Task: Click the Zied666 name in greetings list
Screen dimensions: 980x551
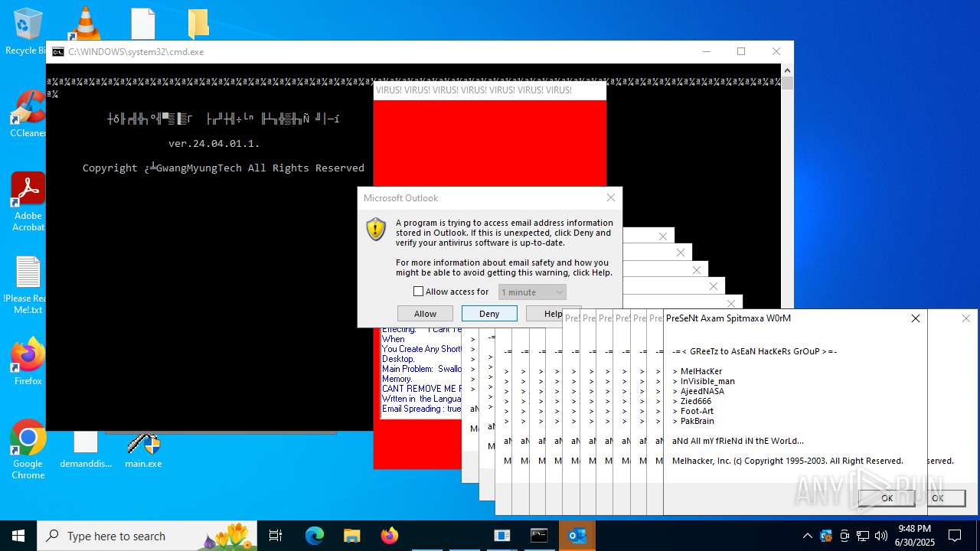Action: pyautogui.click(x=696, y=401)
